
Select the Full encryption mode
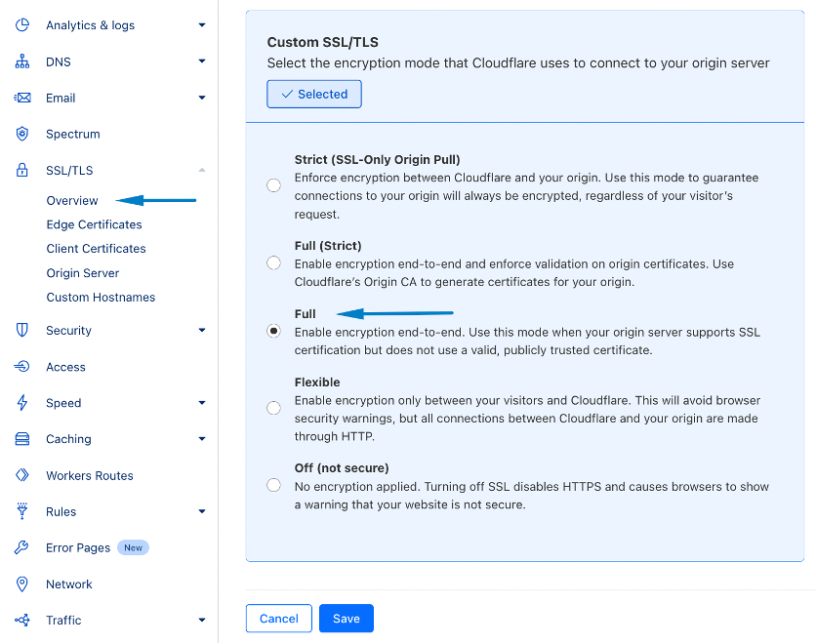click(273, 331)
